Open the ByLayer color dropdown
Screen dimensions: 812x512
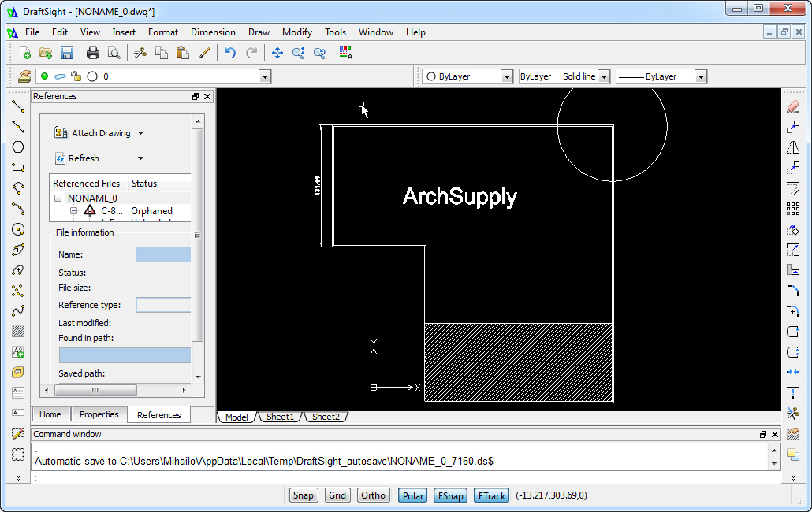[x=506, y=77]
